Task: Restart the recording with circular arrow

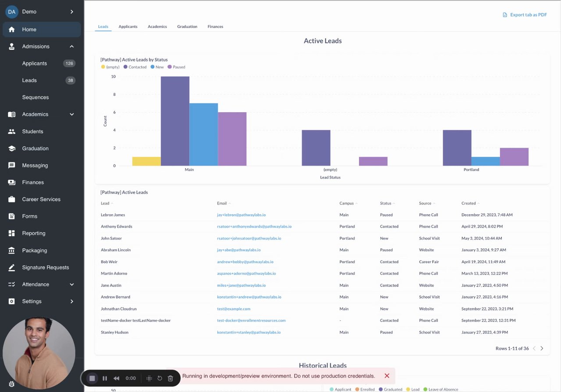Action: [160, 378]
